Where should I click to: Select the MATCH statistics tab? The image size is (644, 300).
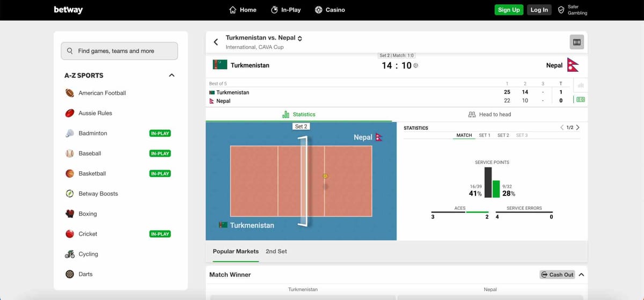pos(464,135)
